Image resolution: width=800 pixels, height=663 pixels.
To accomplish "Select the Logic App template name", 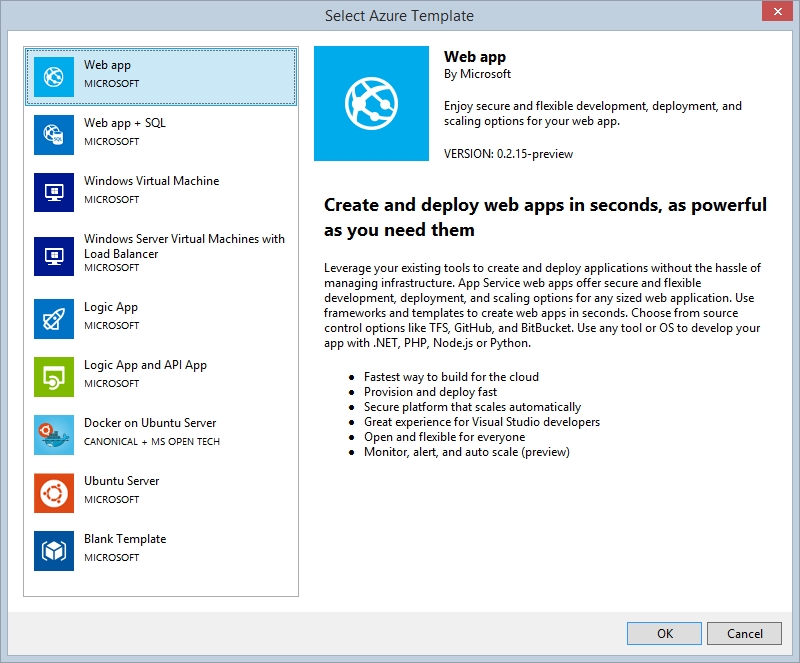I will (x=111, y=307).
